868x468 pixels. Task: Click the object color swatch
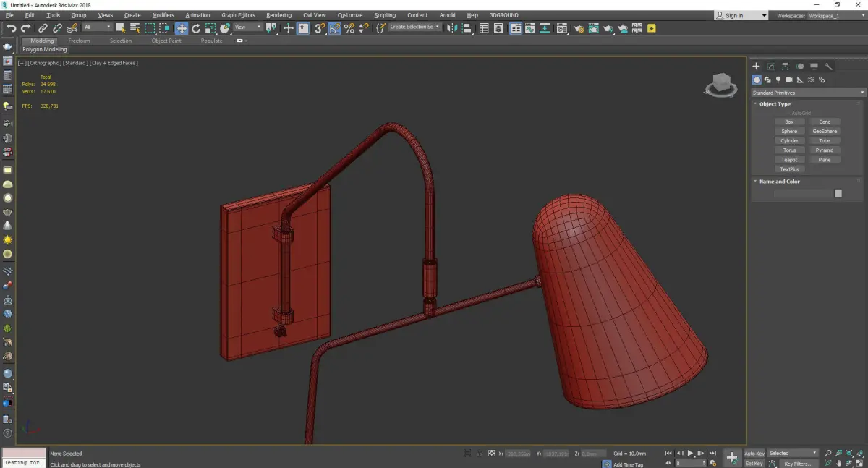838,193
